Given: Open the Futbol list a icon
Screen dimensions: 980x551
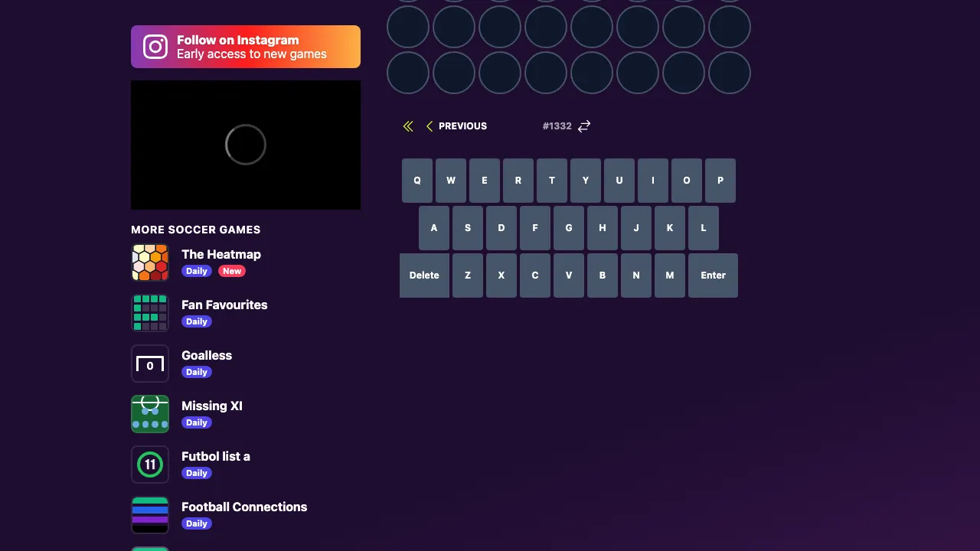Looking at the screenshot, I should [150, 465].
